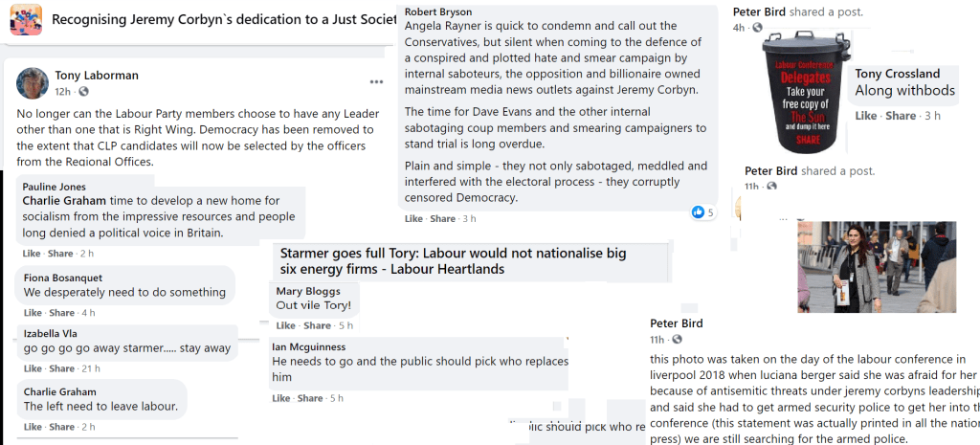The height and width of the screenshot is (445, 980).
Task: Share Charlie Graham's 'left need to leave' comment
Action: tap(60, 427)
